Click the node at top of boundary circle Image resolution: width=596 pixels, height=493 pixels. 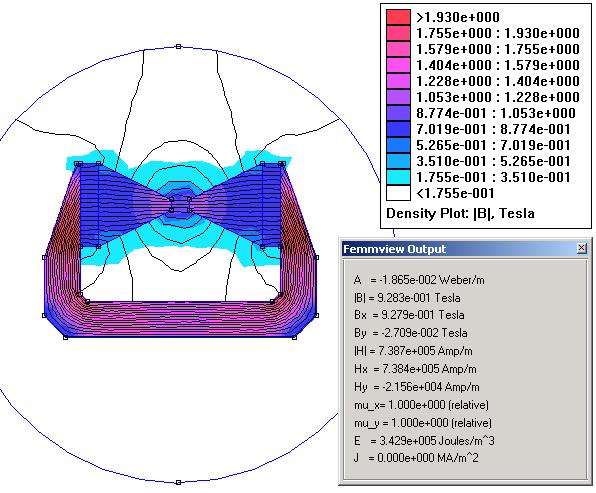178,47
